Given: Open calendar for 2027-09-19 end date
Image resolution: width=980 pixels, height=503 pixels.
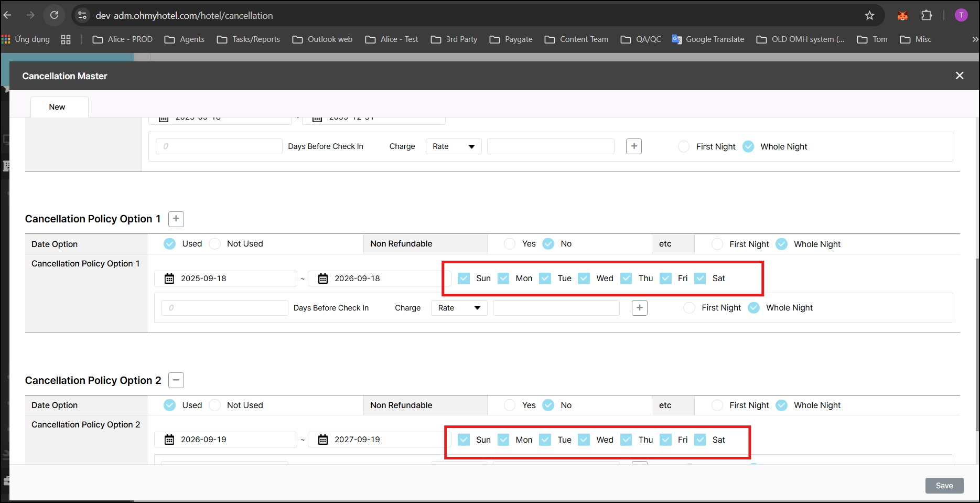Looking at the screenshot, I should click(x=323, y=440).
